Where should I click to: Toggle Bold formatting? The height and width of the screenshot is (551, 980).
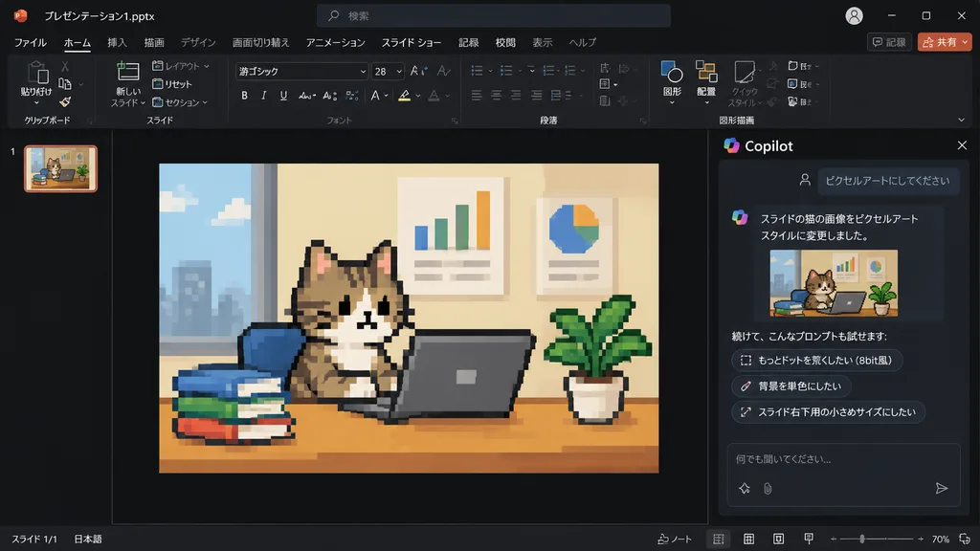point(244,96)
